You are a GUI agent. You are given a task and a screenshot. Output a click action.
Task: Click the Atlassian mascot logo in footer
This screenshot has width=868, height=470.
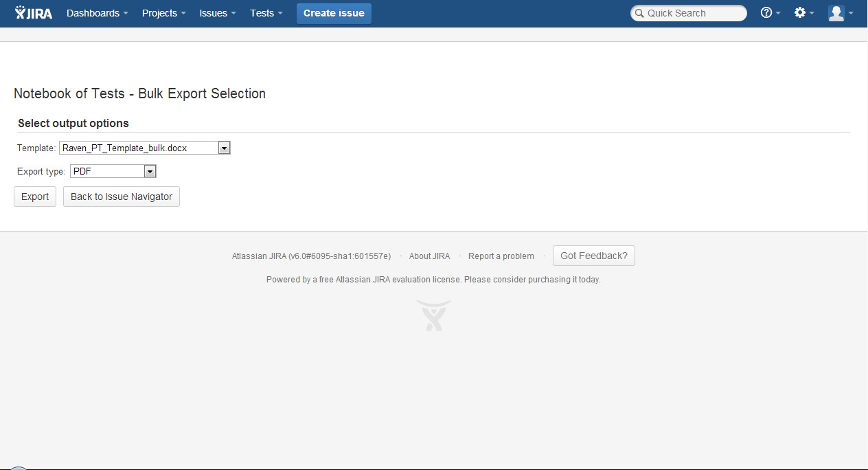tap(434, 315)
